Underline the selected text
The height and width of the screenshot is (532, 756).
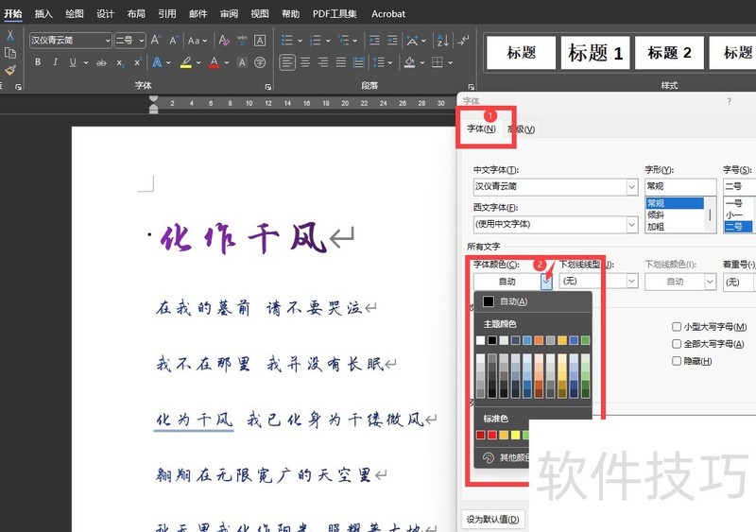[73, 62]
